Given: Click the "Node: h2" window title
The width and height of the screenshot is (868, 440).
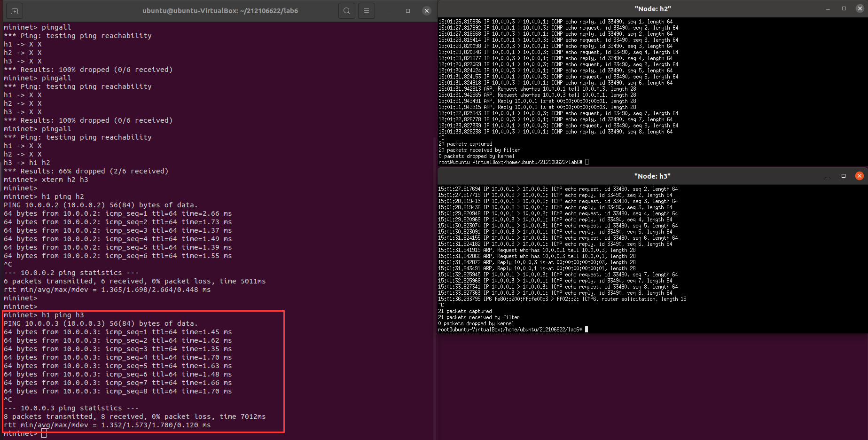Looking at the screenshot, I should (653, 9).
